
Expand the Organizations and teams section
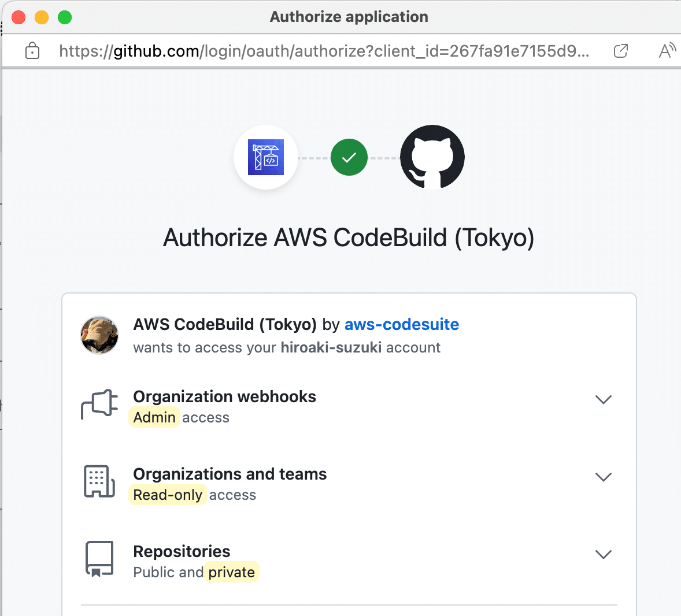tap(603, 477)
